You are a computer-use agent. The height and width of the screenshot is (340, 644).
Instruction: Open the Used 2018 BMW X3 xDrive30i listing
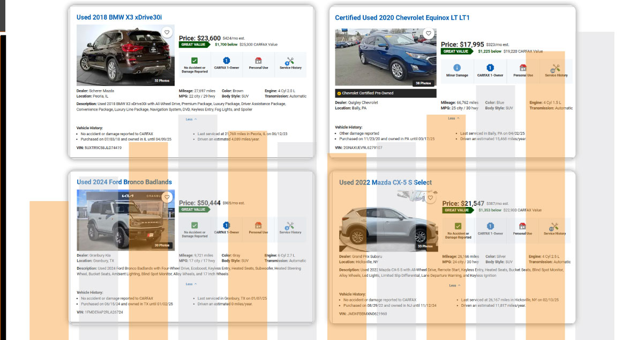tap(120, 18)
